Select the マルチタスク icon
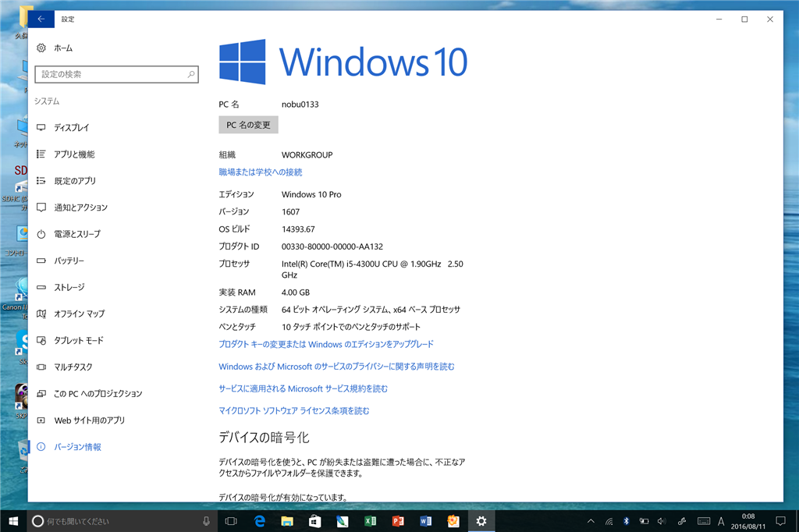 41,367
